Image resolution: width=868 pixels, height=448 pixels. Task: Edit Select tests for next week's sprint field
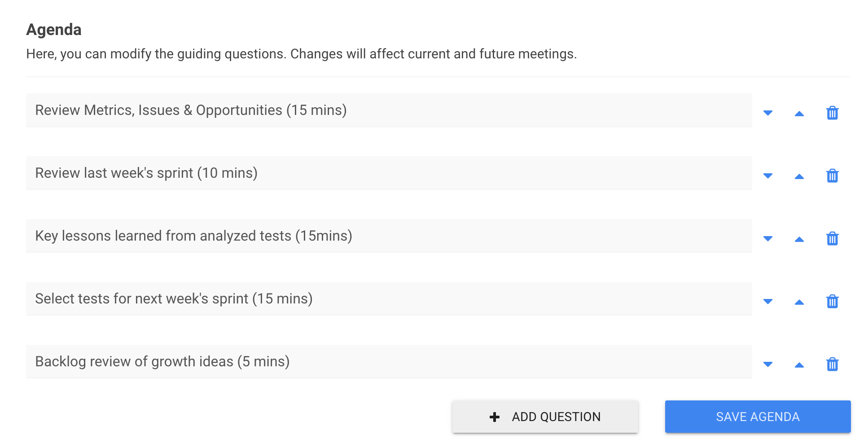(x=389, y=299)
